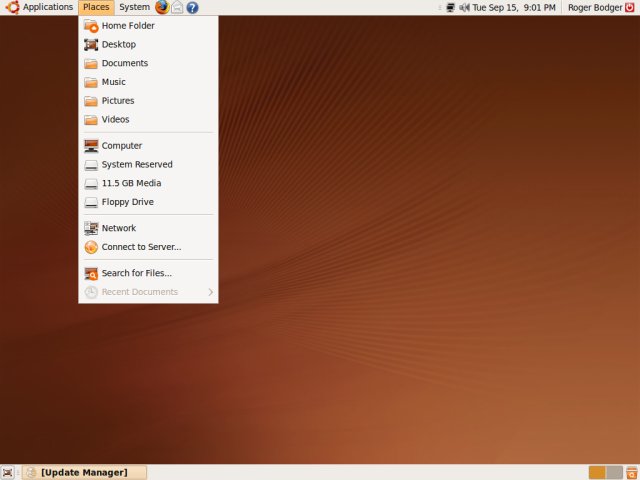Open the Applications menu
Image resolution: width=640 pixels, height=480 pixels.
click(x=40, y=7)
